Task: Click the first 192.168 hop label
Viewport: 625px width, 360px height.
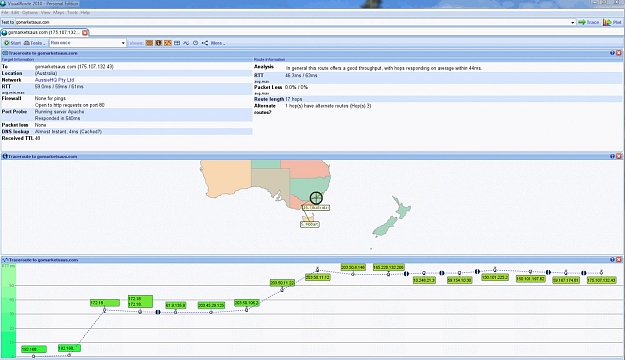Action: pyautogui.click(x=34, y=349)
